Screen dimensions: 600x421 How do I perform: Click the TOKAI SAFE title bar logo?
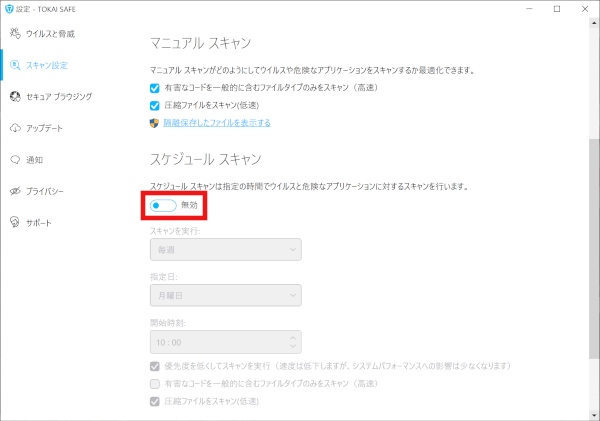pos(9,8)
